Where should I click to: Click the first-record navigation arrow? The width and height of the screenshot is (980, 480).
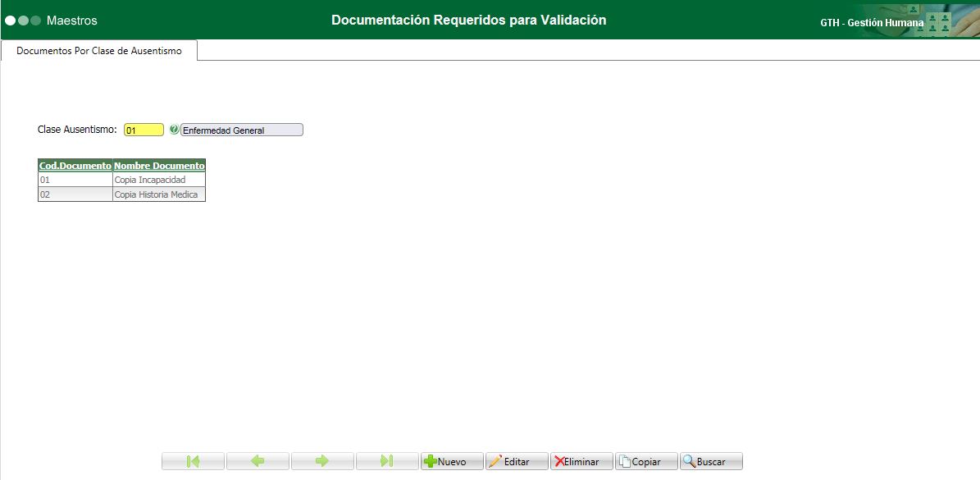(194, 461)
